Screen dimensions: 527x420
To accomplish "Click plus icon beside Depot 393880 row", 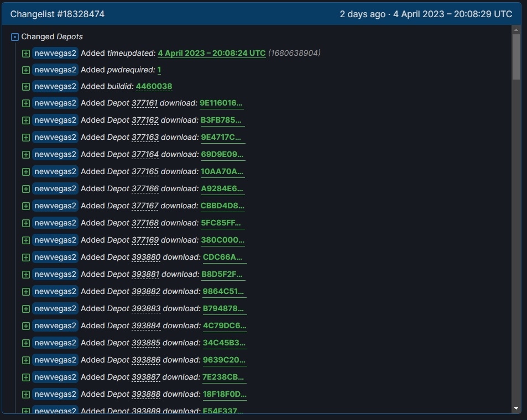I will click(x=25, y=258).
